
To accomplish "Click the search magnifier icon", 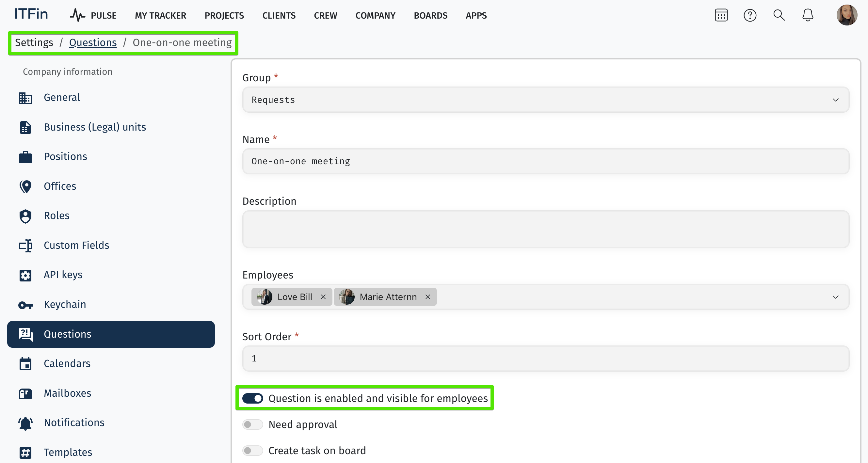I will point(779,15).
